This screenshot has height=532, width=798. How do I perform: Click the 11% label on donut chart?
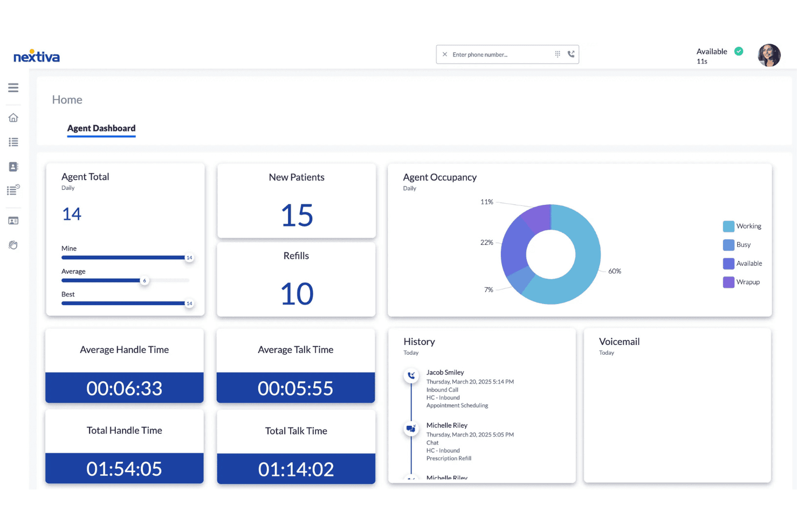(487, 202)
